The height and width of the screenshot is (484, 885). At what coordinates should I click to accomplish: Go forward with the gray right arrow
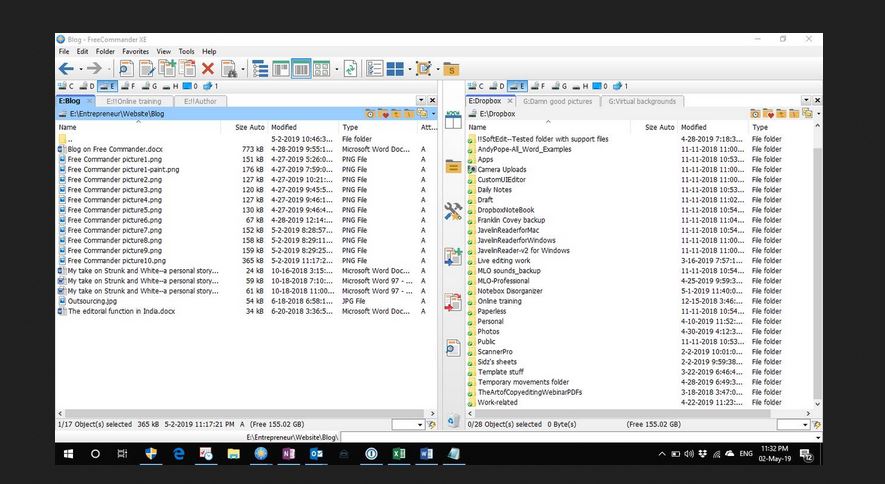point(94,69)
